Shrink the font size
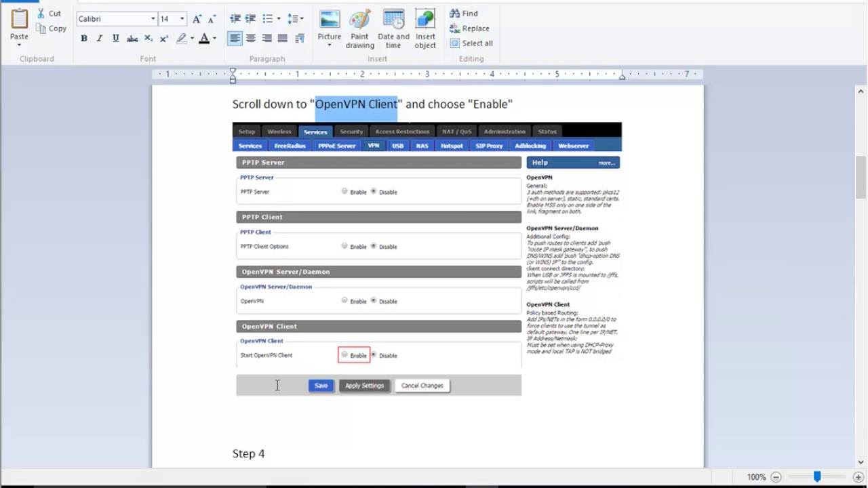The width and height of the screenshot is (868, 488). pyautogui.click(x=212, y=19)
